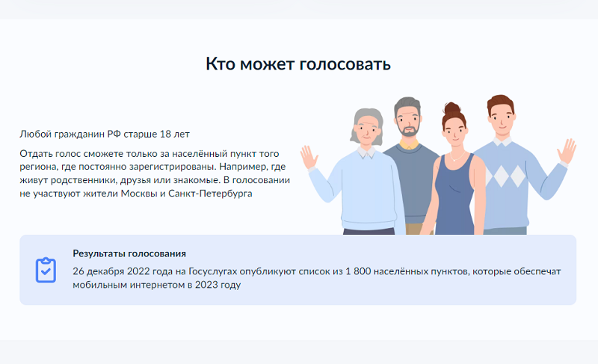Click the diamond pattern on the blue sweater
Screen dimensions: 598x364
pos(505,176)
